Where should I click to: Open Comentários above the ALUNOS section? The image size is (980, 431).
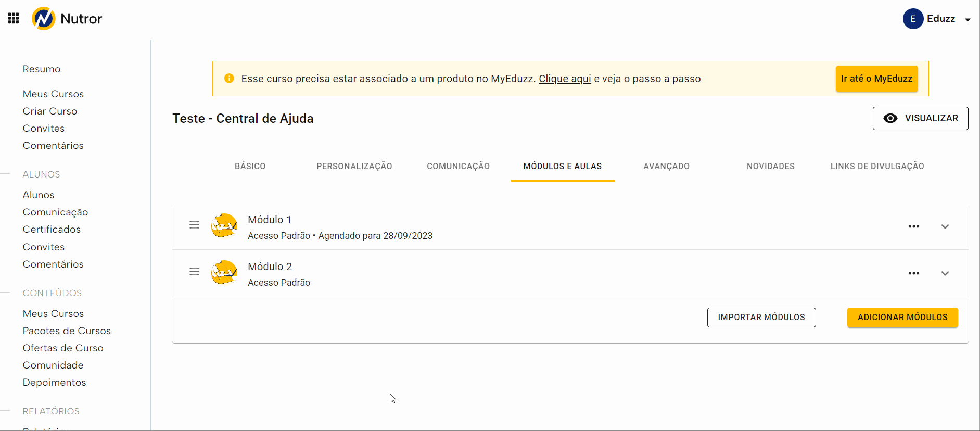point(53,146)
